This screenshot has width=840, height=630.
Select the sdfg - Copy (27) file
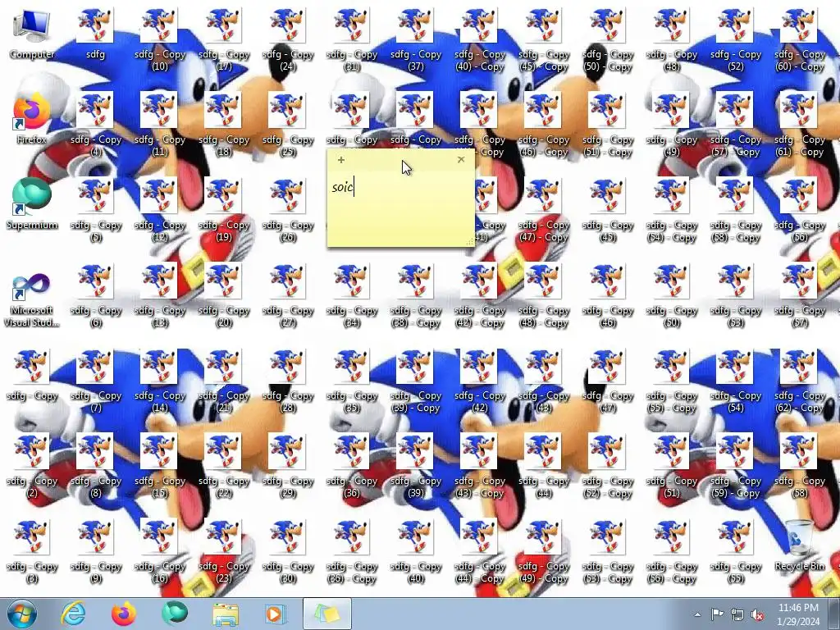tap(287, 295)
